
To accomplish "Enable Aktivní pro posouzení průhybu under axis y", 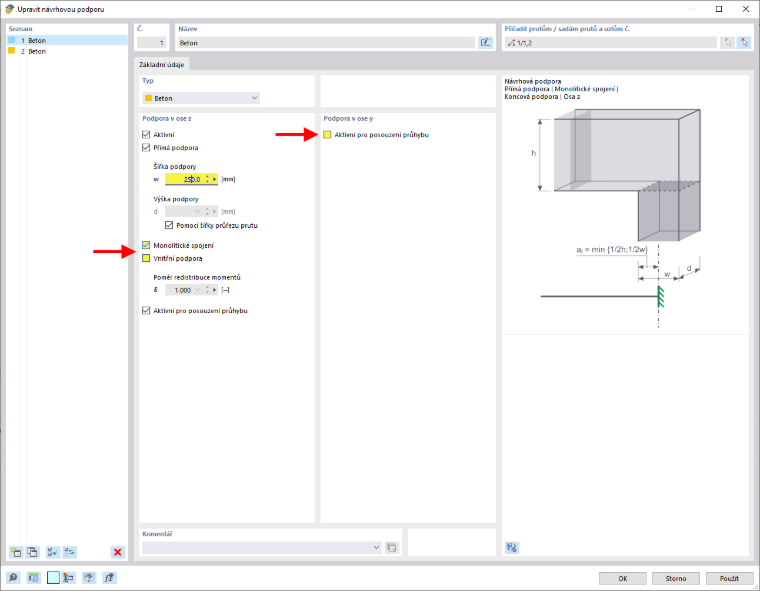I will click(x=327, y=134).
